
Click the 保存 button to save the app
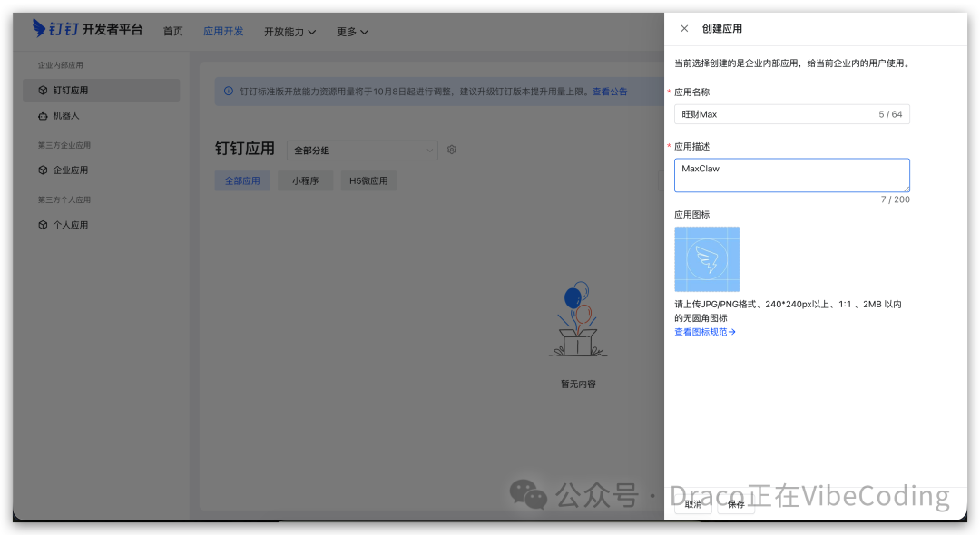pos(735,504)
